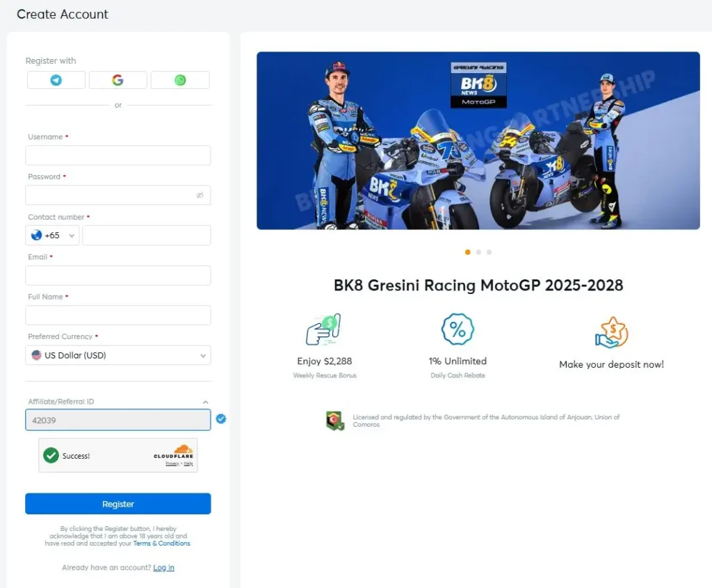The width and height of the screenshot is (712, 588).
Task: Click the Log in link
Action: pos(163,568)
